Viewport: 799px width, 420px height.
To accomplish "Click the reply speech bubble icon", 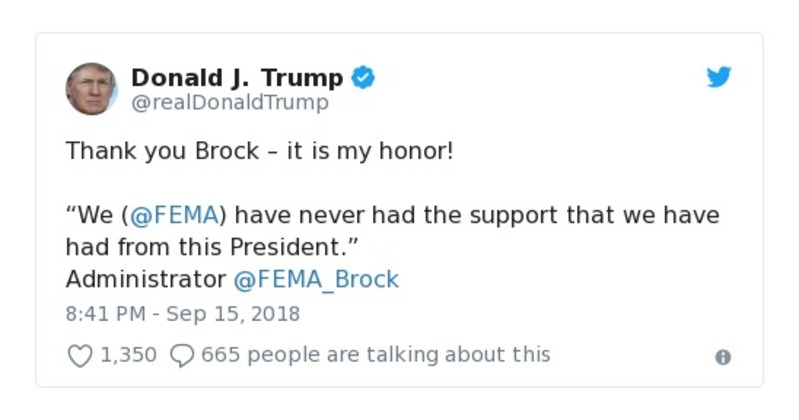I will coord(182,355).
